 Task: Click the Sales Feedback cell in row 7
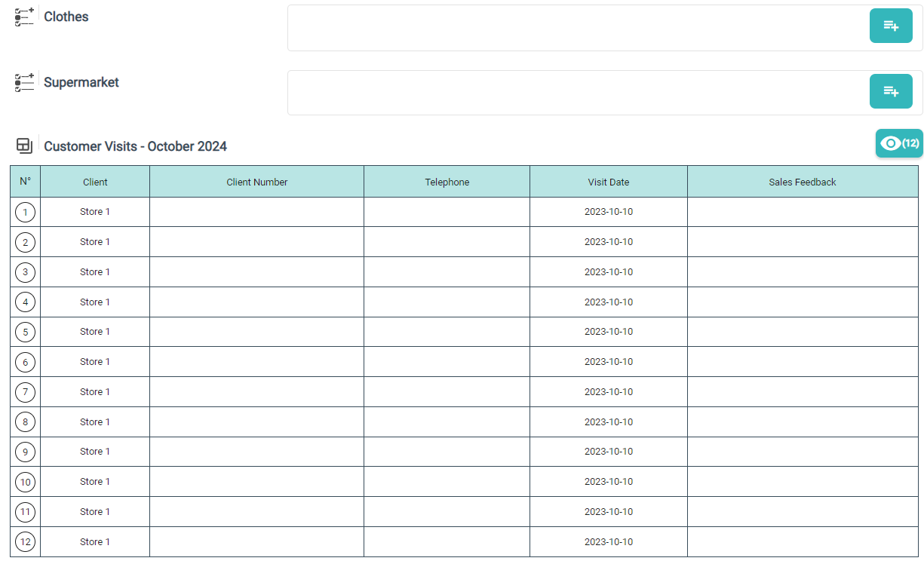pyautogui.click(x=802, y=392)
